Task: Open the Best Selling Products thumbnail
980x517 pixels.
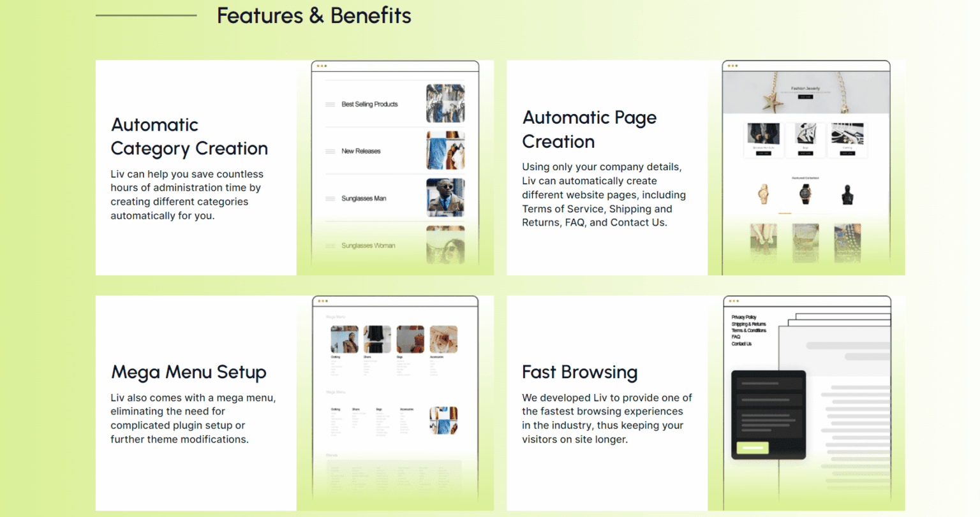Action: pyautogui.click(x=445, y=103)
